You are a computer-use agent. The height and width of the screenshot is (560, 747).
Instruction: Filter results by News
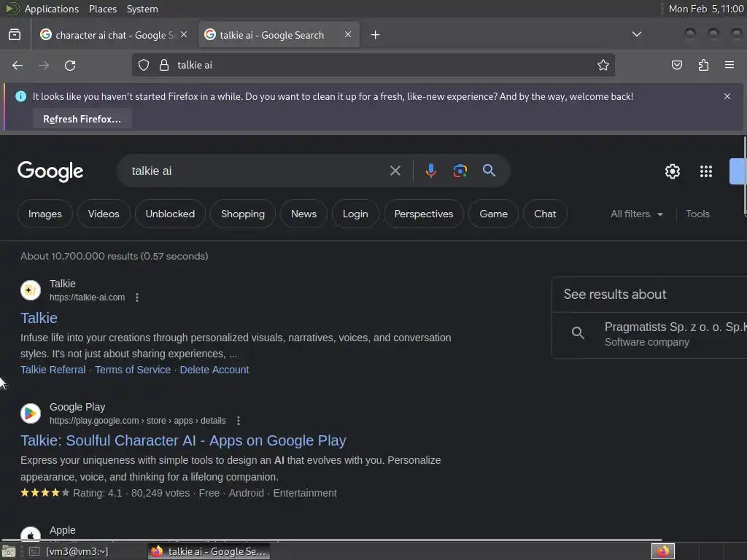click(303, 214)
